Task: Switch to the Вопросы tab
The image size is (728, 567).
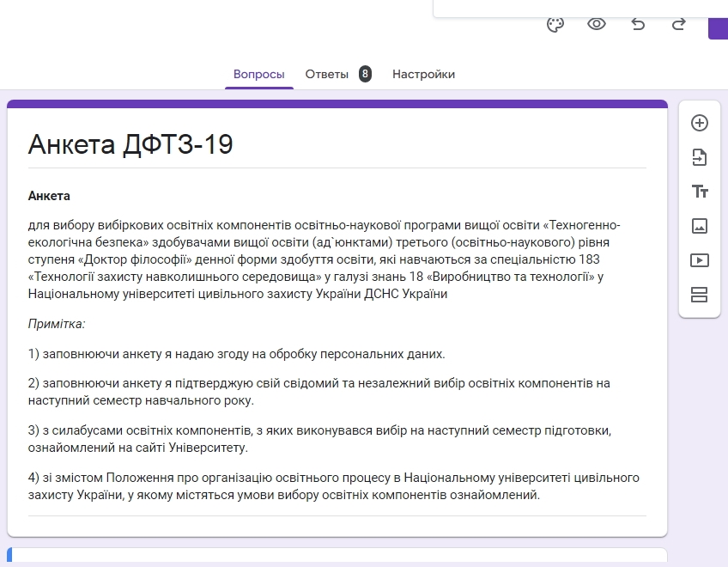Action: pos(259,75)
